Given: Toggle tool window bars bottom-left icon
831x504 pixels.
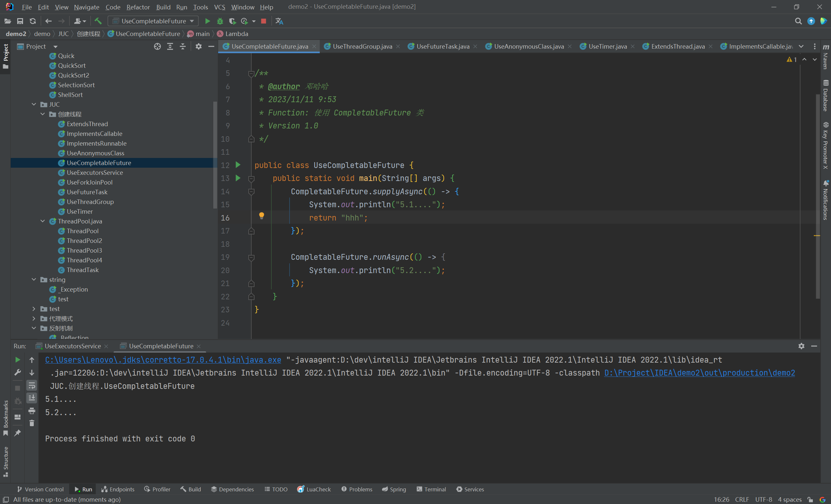Looking at the screenshot, I should [6, 499].
